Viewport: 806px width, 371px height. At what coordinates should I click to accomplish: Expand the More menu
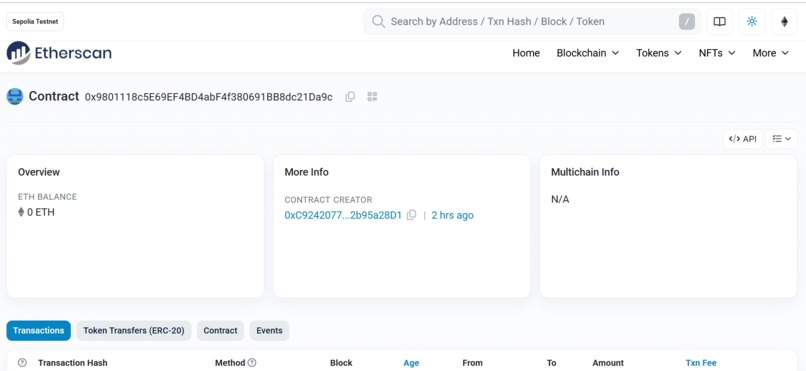point(771,53)
